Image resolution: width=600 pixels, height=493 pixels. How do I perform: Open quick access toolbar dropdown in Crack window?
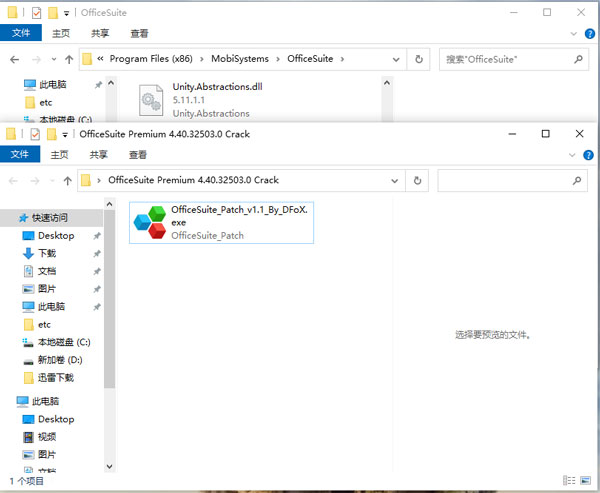click(x=65, y=135)
